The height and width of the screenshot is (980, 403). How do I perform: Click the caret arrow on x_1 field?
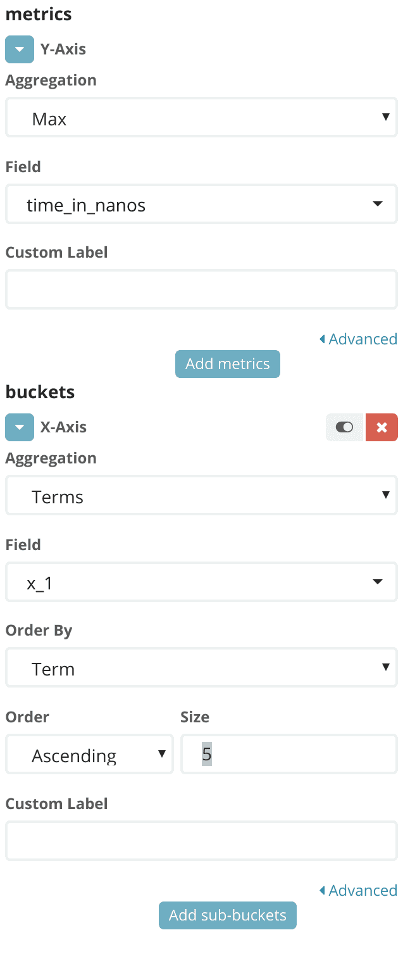pos(378,582)
